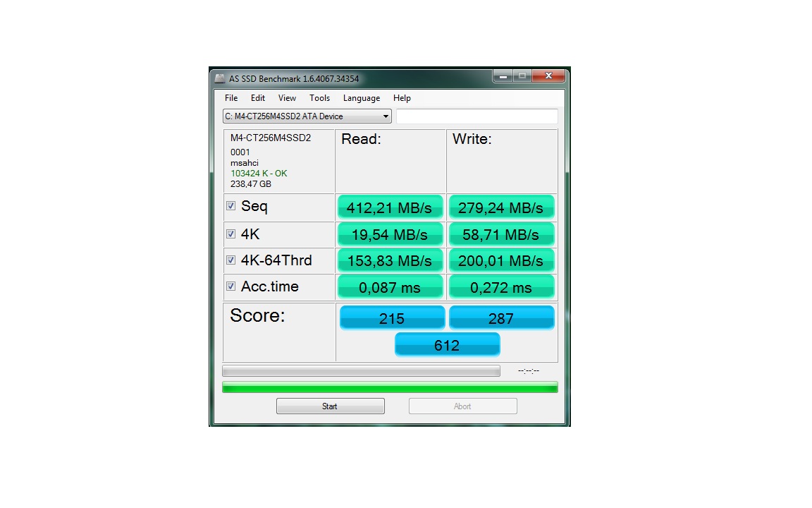Toggle the 4K-64Thrd test checkbox
Viewport: 812px width, 508px height.
(231, 260)
